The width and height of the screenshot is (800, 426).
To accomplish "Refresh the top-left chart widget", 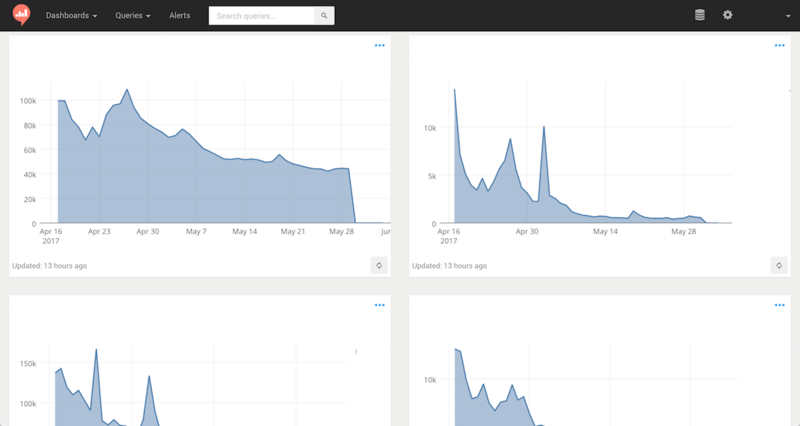I will (379, 265).
